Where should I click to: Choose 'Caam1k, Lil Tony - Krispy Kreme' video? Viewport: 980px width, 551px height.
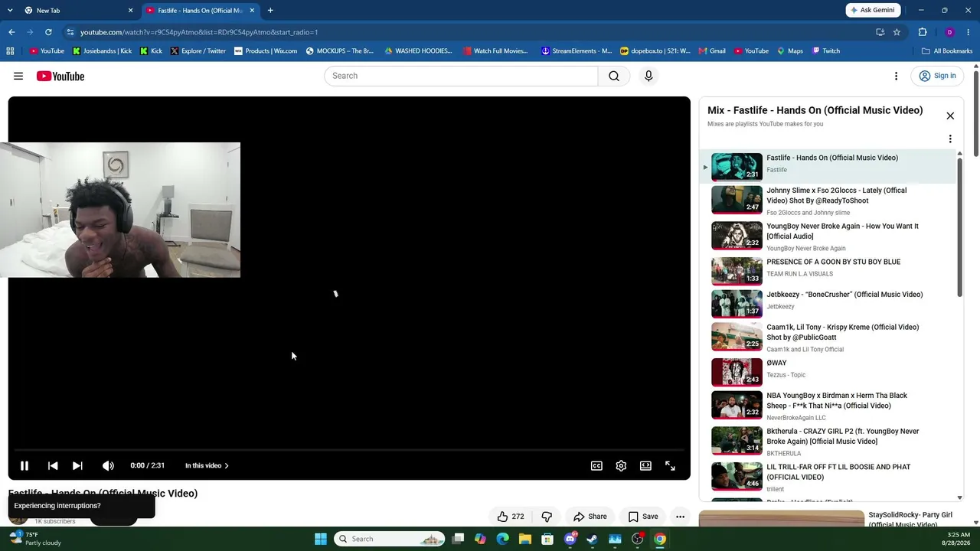point(828,337)
